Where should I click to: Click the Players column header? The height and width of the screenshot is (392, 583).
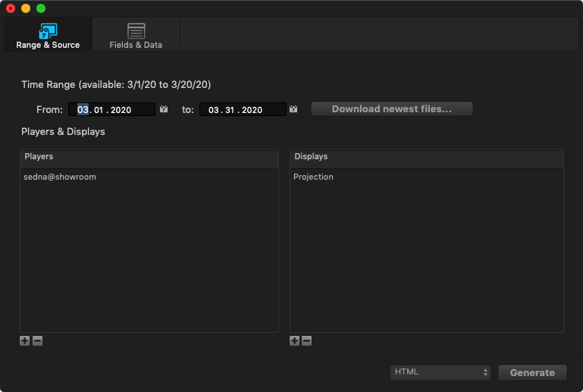[149, 157]
